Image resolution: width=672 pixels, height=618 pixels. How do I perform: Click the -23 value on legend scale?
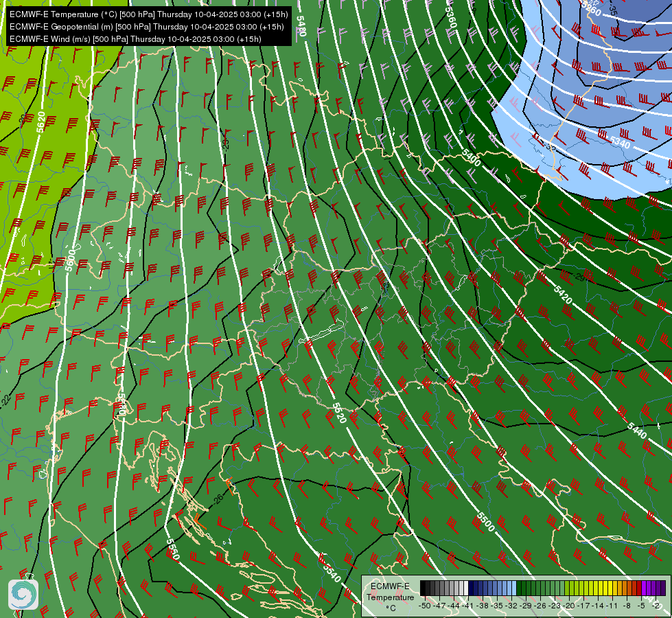555,606
